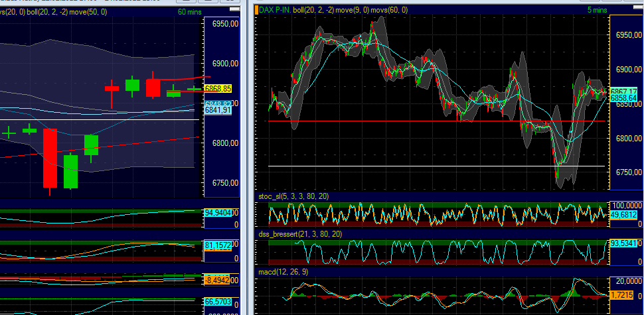Click 6750,00 on the 5 mins price axis
The width and height of the screenshot is (644, 315).
[630, 172]
